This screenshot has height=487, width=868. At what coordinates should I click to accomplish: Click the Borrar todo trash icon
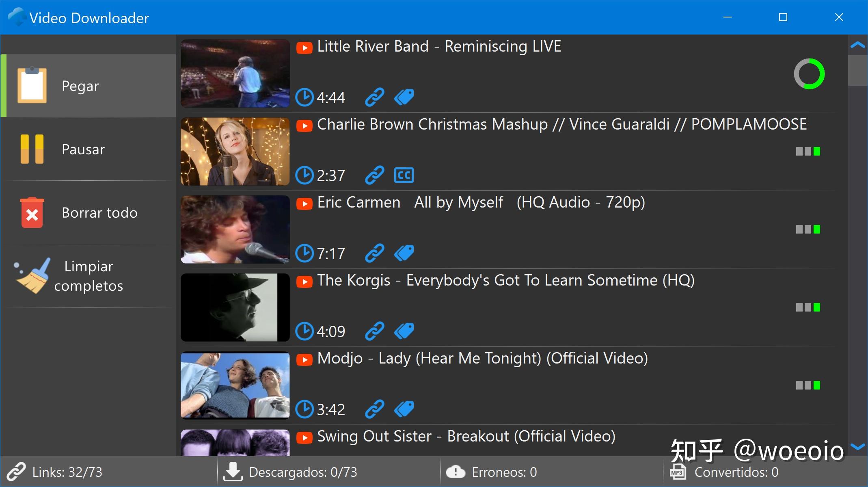click(32, 212)
